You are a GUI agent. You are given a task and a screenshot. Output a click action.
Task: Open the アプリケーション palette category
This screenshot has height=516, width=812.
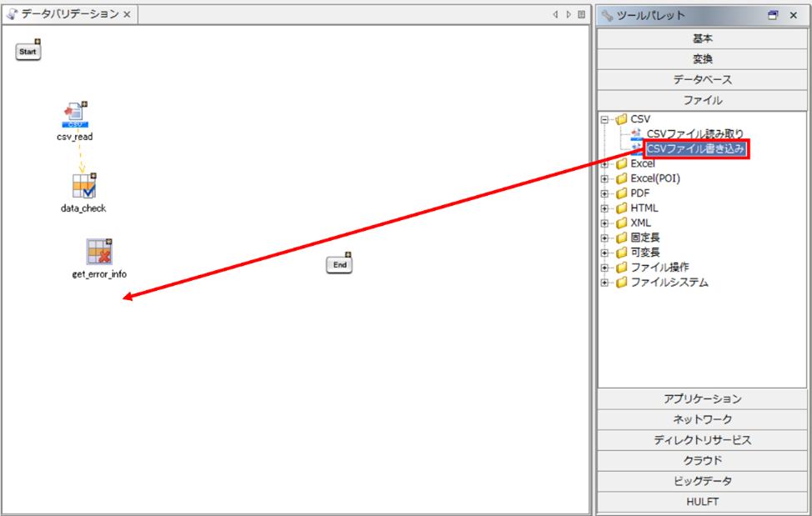pos(702,398)
